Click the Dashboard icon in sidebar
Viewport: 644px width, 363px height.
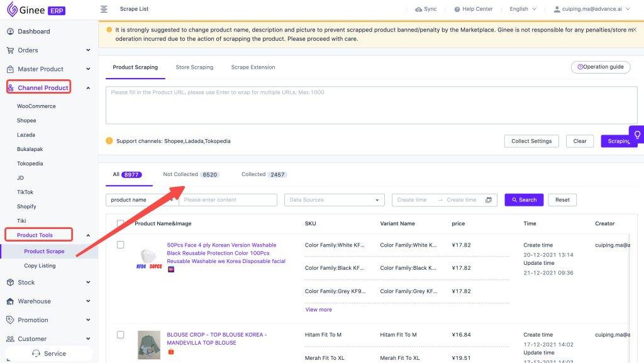(10, 31)
